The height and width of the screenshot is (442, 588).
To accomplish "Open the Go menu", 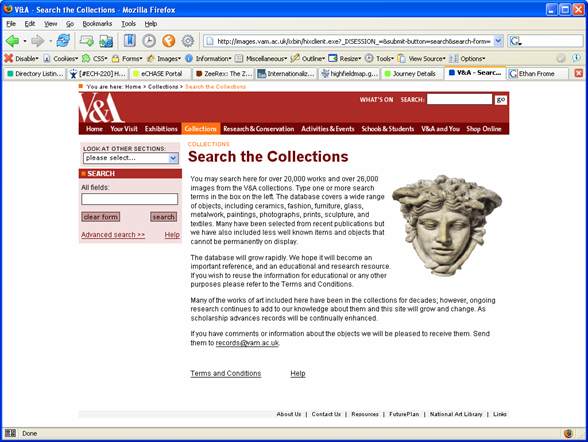I will (x=70, y=24).
